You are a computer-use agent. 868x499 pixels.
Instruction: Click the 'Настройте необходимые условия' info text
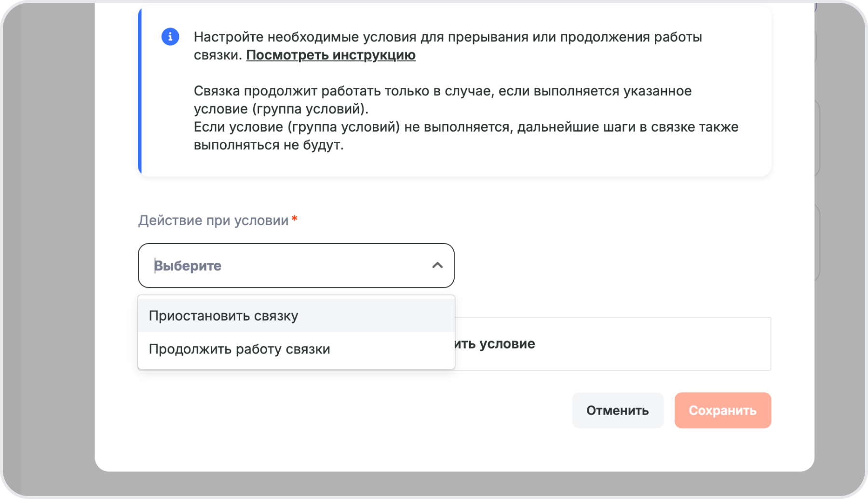448,37
